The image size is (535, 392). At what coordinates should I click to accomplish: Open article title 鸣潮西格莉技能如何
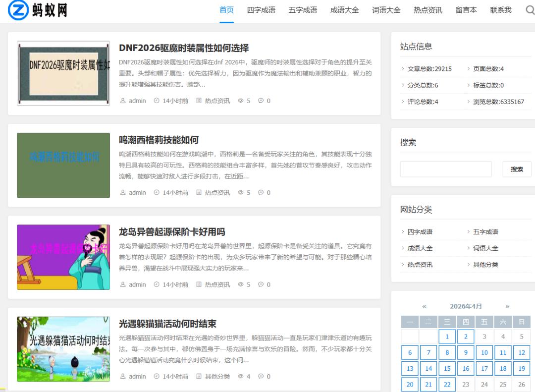(x=159, y=140)
